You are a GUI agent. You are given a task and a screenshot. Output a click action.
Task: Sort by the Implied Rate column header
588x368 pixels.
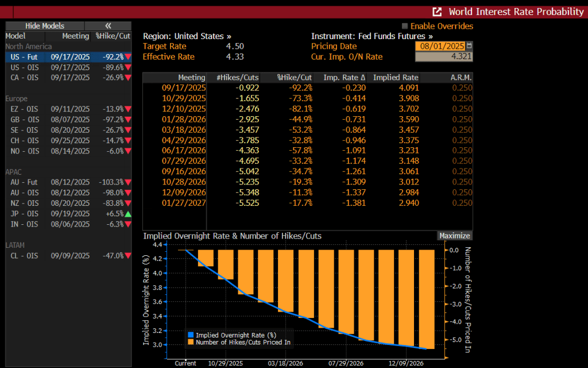396,78
